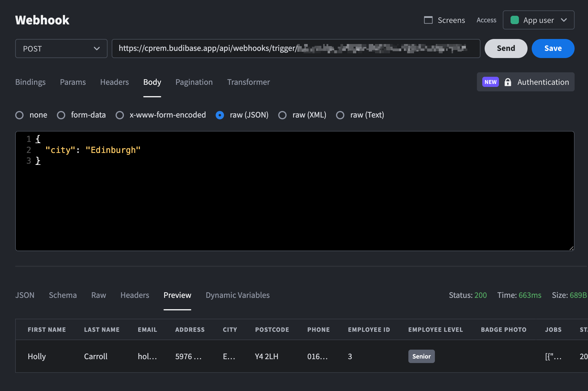Open the POST method dropdown
588x391 pixels.
[x=61, y=49]
